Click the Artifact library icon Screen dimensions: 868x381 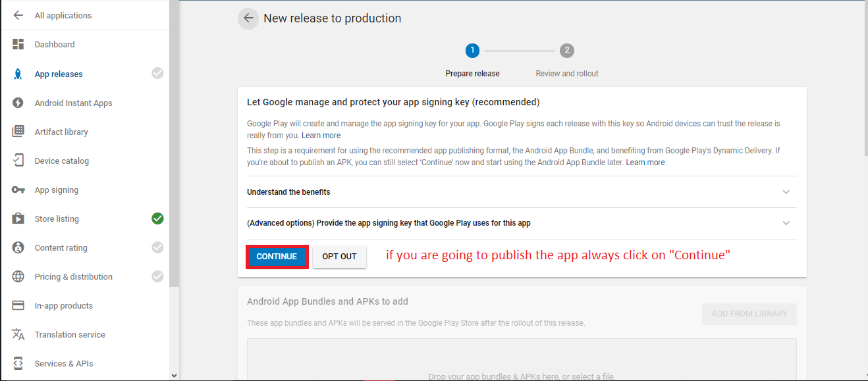[18, 132]
